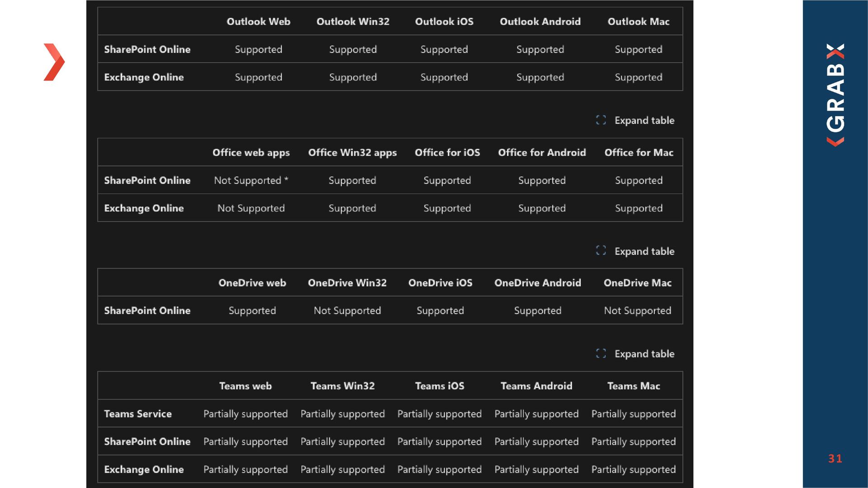Click SharePoint Online's 'Supported' under Office Win32 apps
This screenshot has height=488, width=868.
click(353, 180)
